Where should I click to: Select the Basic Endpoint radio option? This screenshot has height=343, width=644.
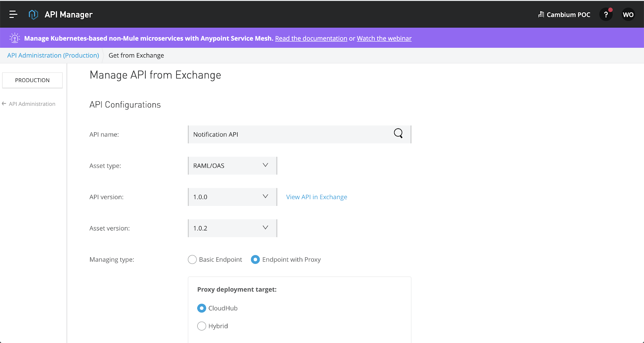[192, 260]
